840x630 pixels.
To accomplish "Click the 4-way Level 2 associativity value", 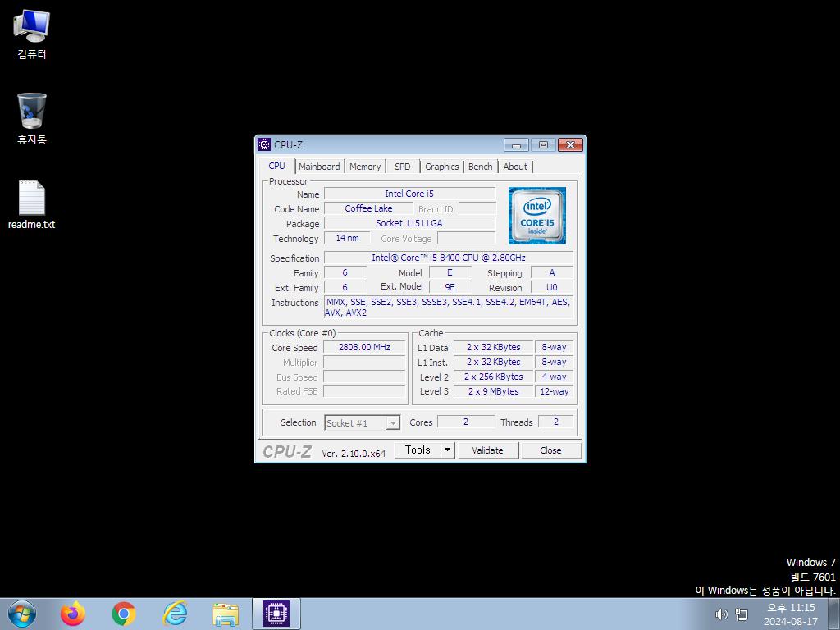I will pyautogui.click(x=554, y=377).
